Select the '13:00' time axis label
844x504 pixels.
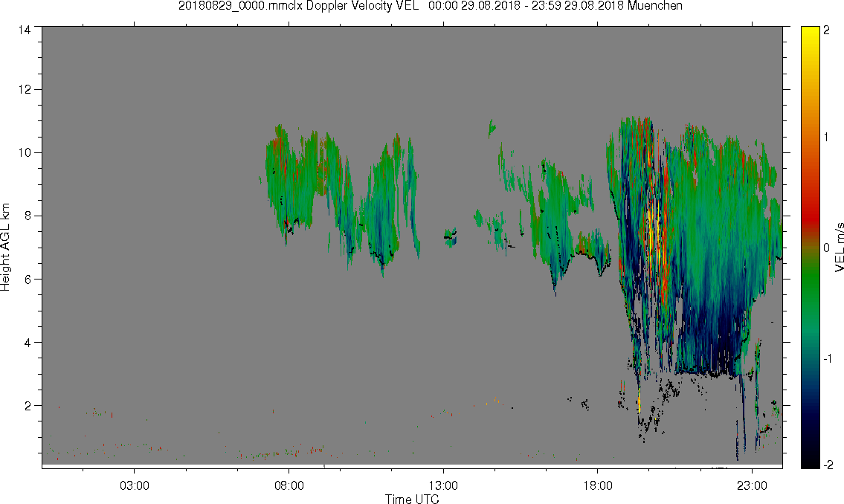[x=443, y=486]
